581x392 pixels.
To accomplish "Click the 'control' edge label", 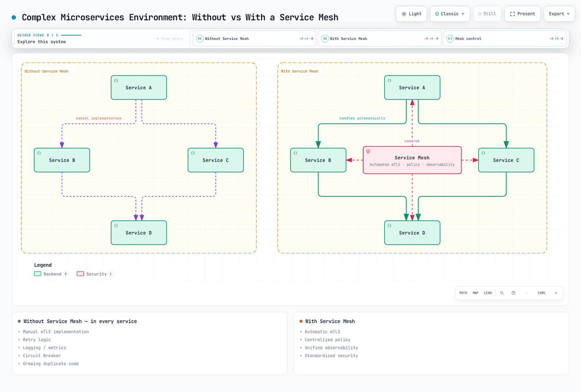I will click(x=412, y=141).
